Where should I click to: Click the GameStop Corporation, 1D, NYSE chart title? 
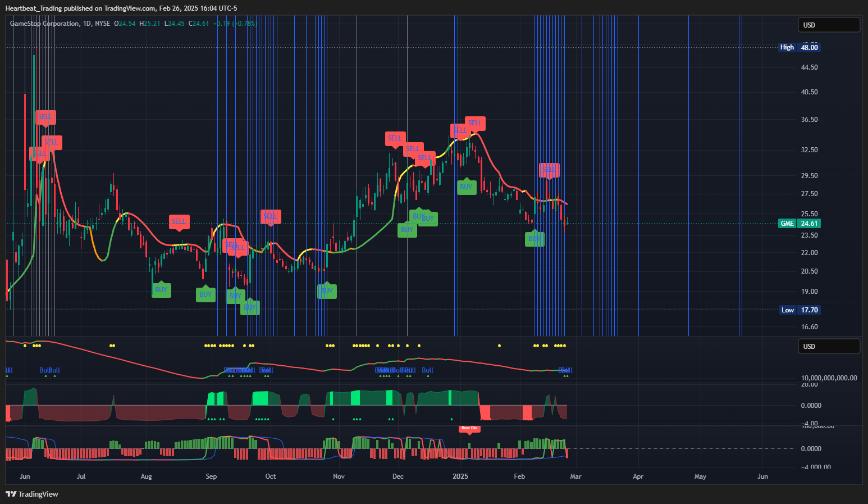point(60,24)
